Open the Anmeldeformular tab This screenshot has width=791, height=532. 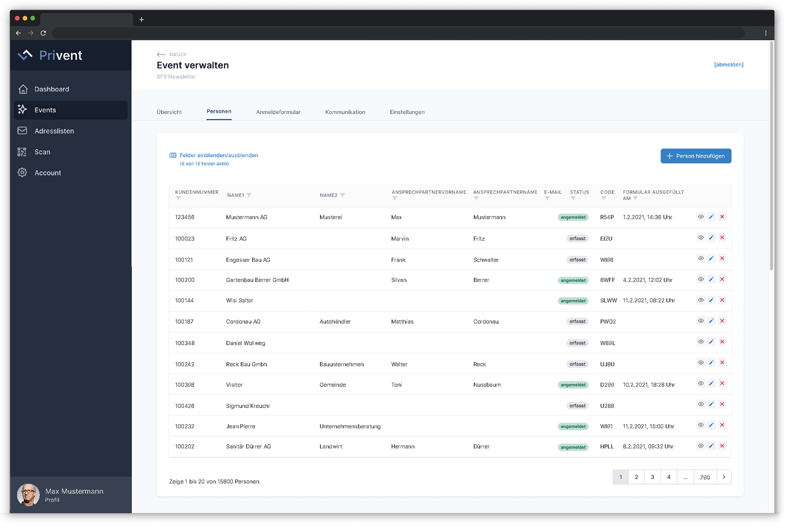click(x=278, y=112)
